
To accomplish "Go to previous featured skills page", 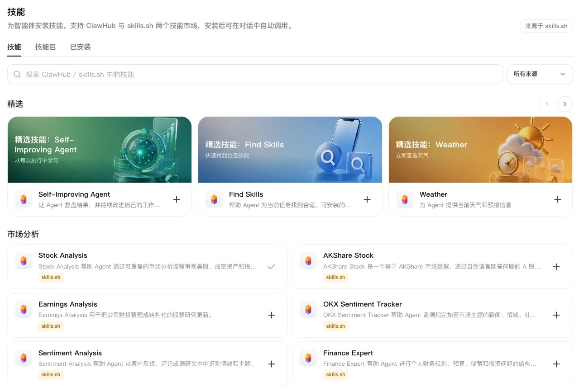I will (547, 104).
